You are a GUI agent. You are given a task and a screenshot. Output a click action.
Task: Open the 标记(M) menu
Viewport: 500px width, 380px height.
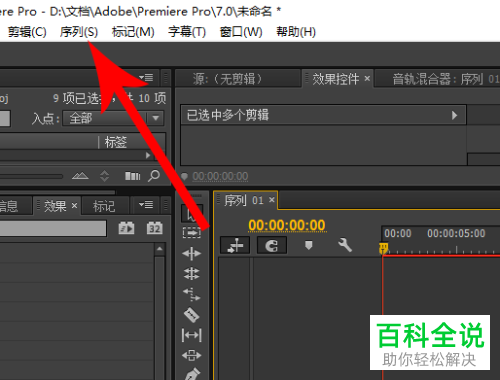click(x=133, y=32)
